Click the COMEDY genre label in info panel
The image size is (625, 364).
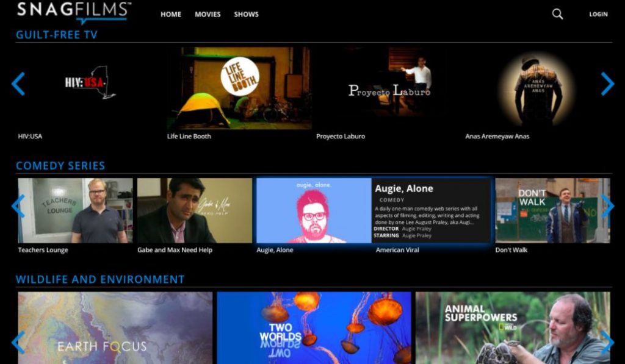pyautogui.click(x=392, y=200)
